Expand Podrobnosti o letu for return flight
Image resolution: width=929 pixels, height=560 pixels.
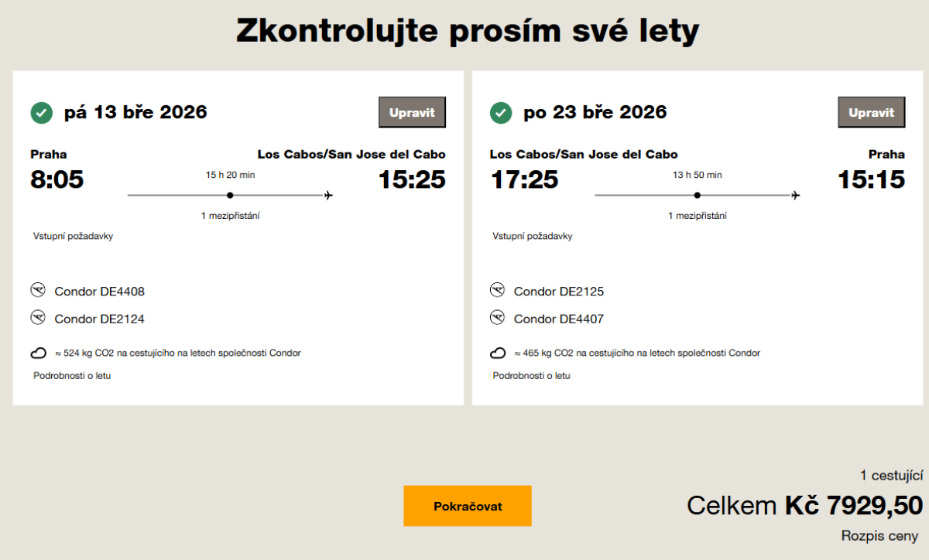click(x=532, y=376)
